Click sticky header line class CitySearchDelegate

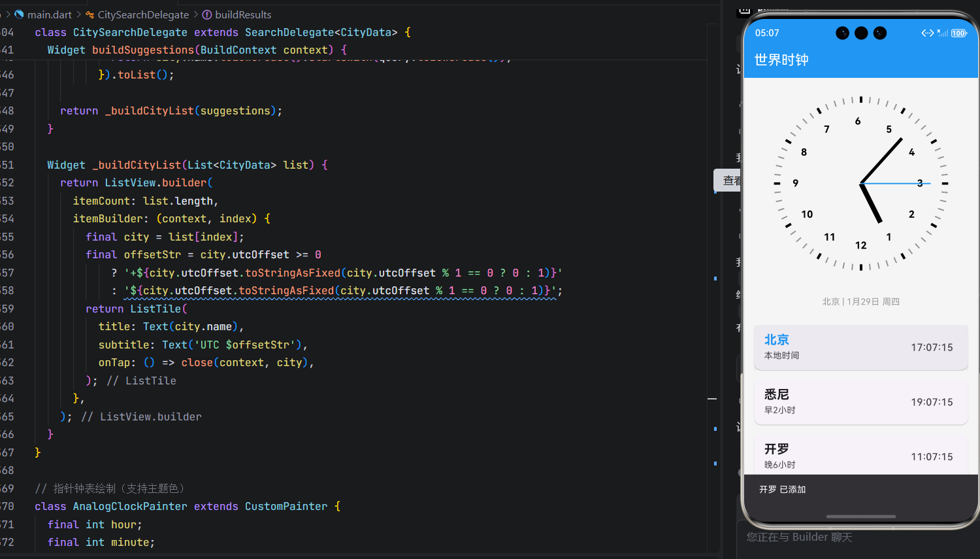click(222, 32)
